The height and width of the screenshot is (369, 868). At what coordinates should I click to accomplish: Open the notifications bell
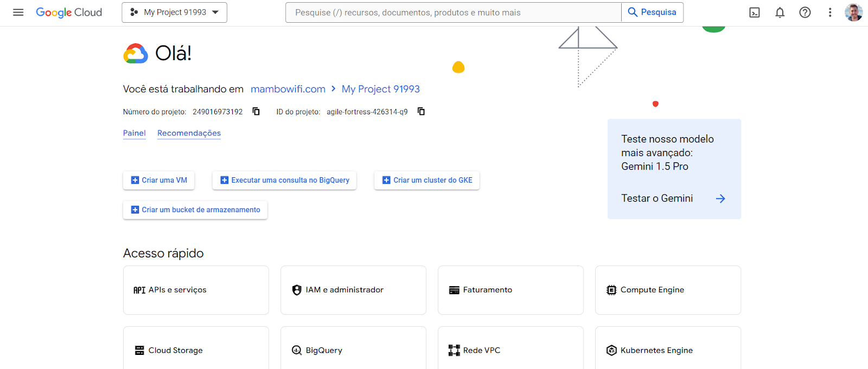pyautogui.click(x=780, y=12)
